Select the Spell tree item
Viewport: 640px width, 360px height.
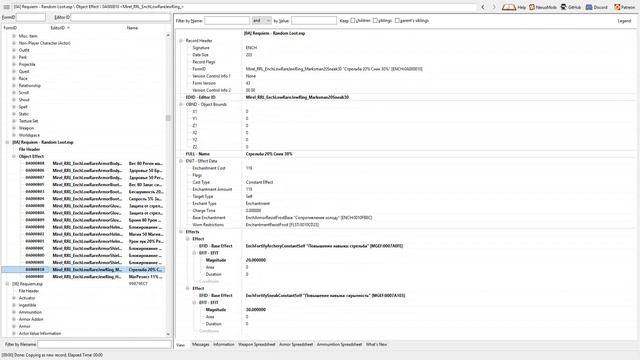click(23, 107)
